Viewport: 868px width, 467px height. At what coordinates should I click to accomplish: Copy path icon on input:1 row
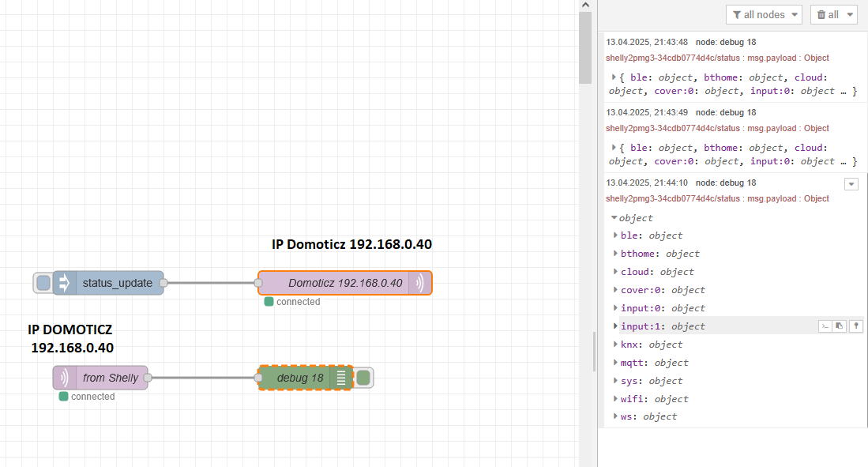pos(825,326)
